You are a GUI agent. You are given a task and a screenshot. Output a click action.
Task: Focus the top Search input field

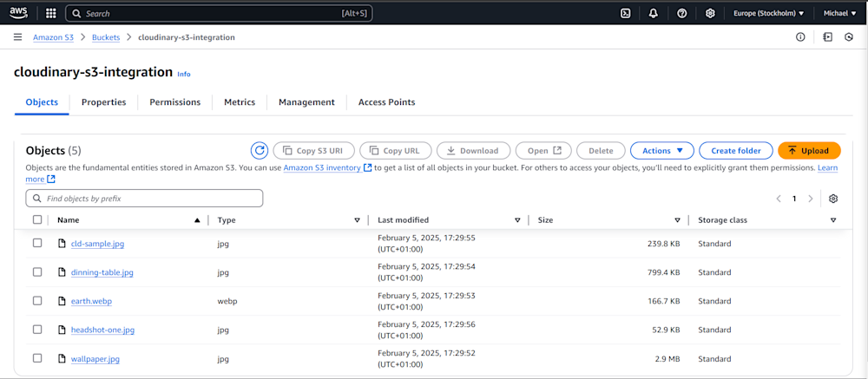[219, 13]
